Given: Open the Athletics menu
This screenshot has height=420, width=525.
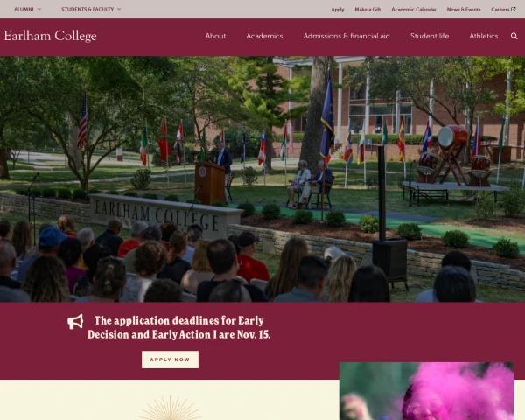Looking at the screenshot, I should click(x=484, y=36).
